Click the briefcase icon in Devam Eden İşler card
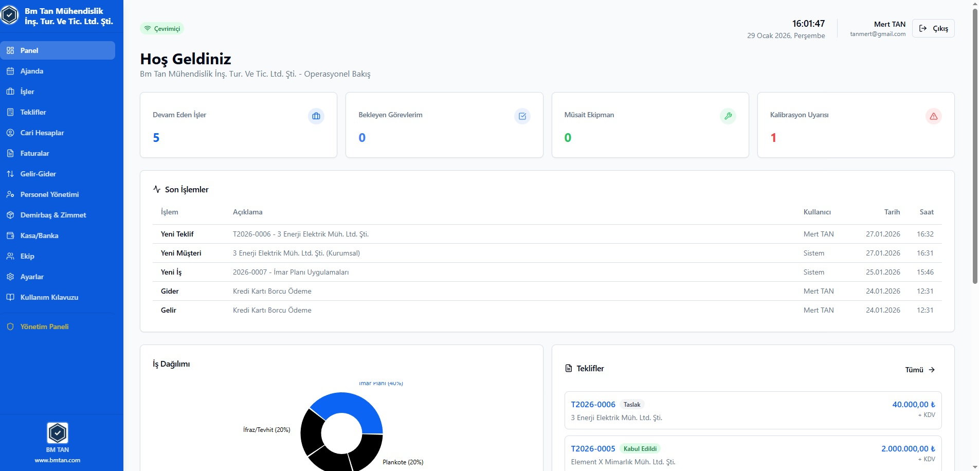This screenshot has width=980, height=471. tap(316, 116)
